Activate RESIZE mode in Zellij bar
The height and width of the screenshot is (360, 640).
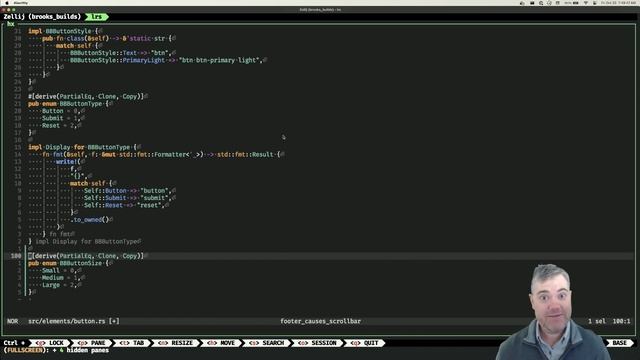176,343
